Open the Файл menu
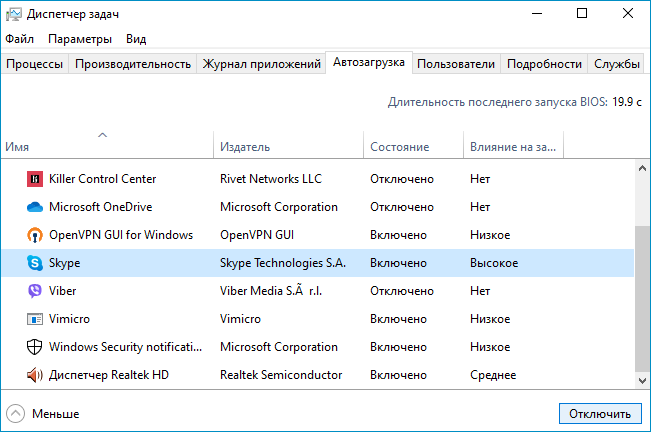651x432 pixels. coord(20,39)
